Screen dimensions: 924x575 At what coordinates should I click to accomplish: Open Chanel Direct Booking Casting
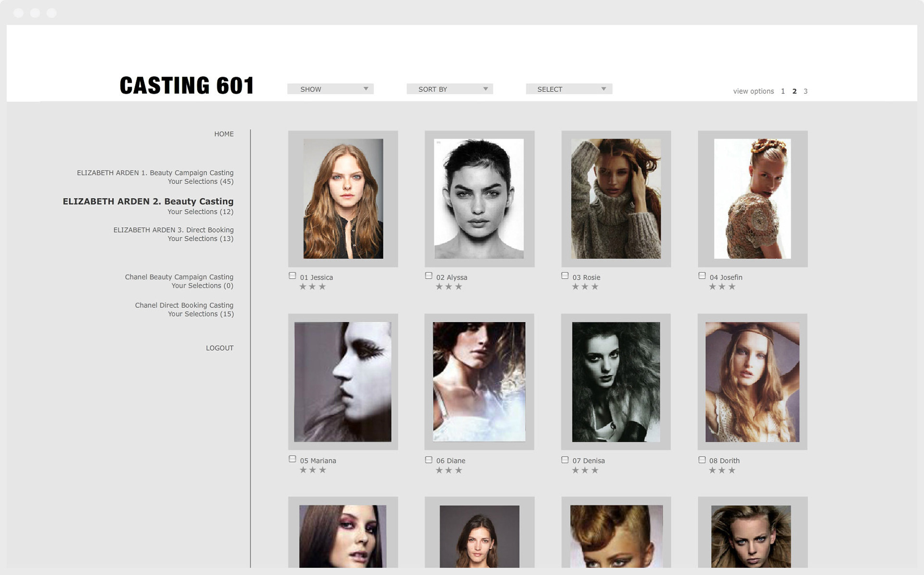184,305
